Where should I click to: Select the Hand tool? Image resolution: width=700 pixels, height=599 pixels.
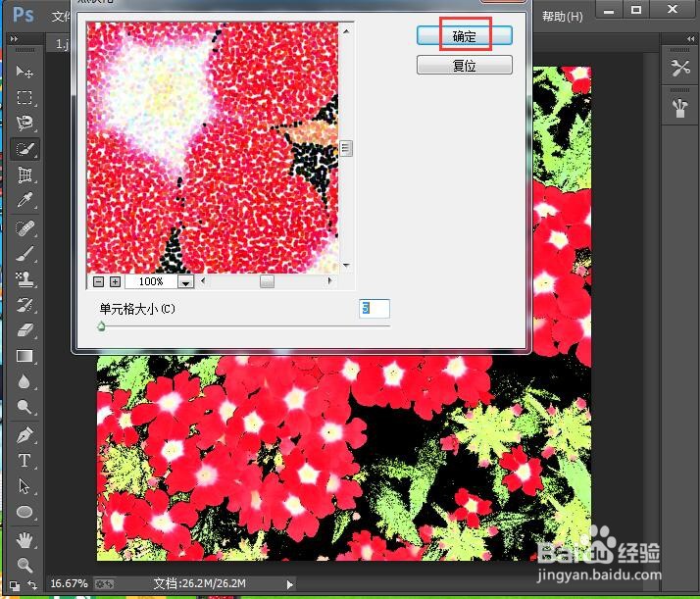coord(25,540)
